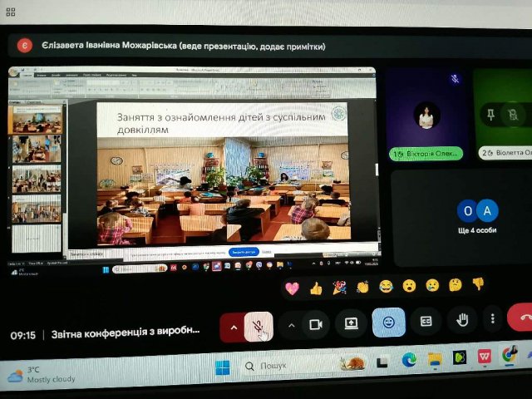
Task: Select third slide thumbnail in shared PowerPoint
Action: click(x=37, y=179)
